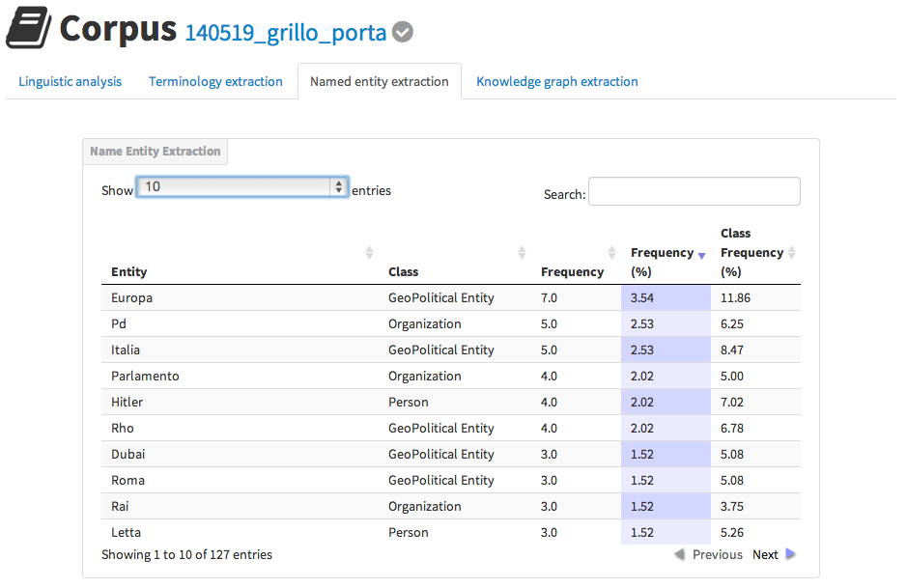Click Rai's Organization class cell
The height and width of the screenshot is (588, 907).
425,506
